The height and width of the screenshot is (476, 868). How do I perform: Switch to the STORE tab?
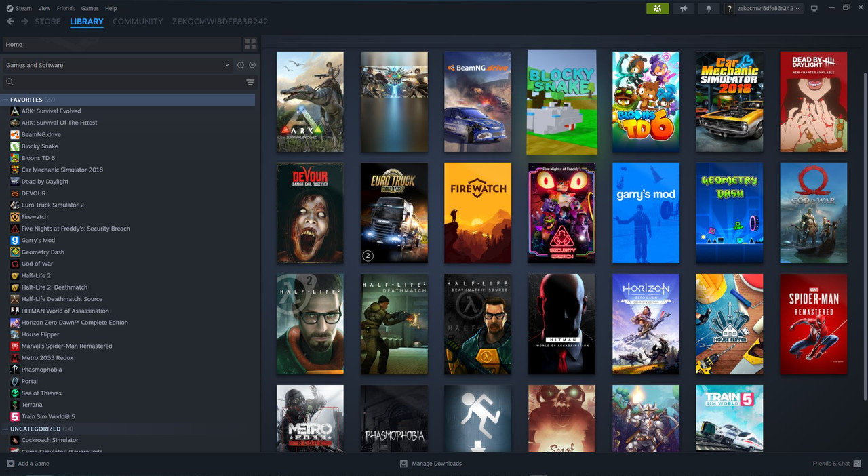[47, 22]
